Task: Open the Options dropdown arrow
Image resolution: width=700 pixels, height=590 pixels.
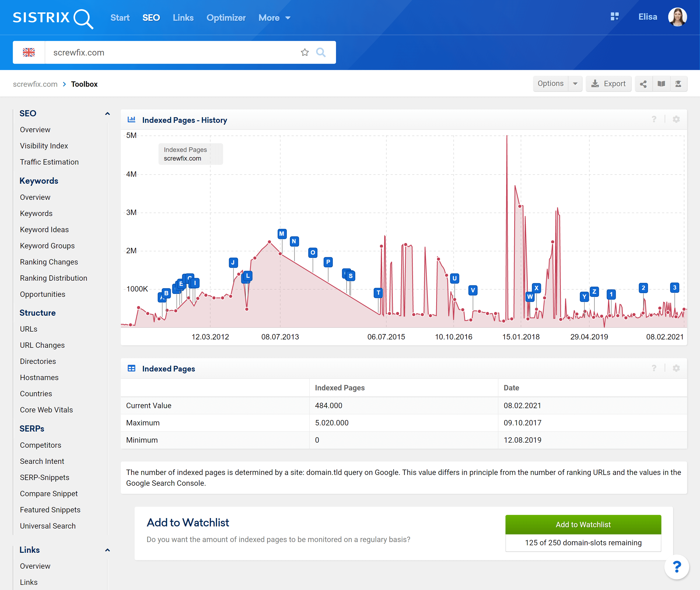Action: click(x=575, y=84)
